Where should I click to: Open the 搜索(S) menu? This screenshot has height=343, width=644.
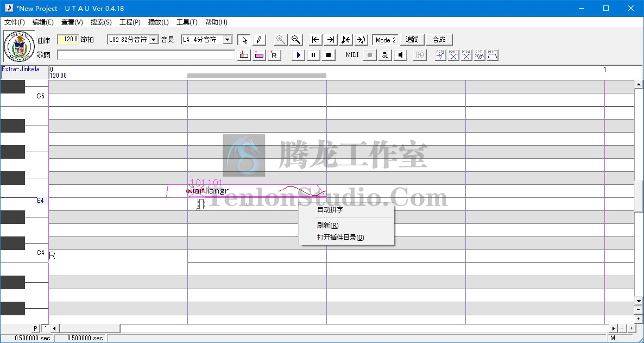(101, 22)
